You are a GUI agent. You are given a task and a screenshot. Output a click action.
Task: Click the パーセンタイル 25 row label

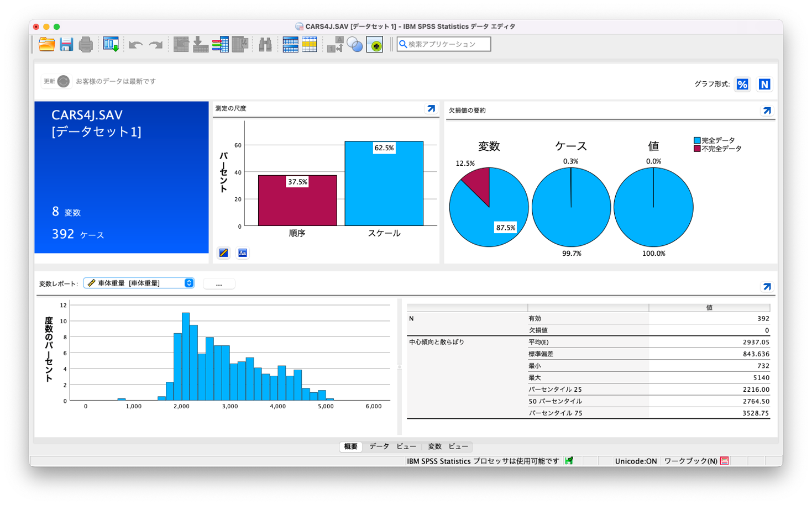click(x=555, y=390)
